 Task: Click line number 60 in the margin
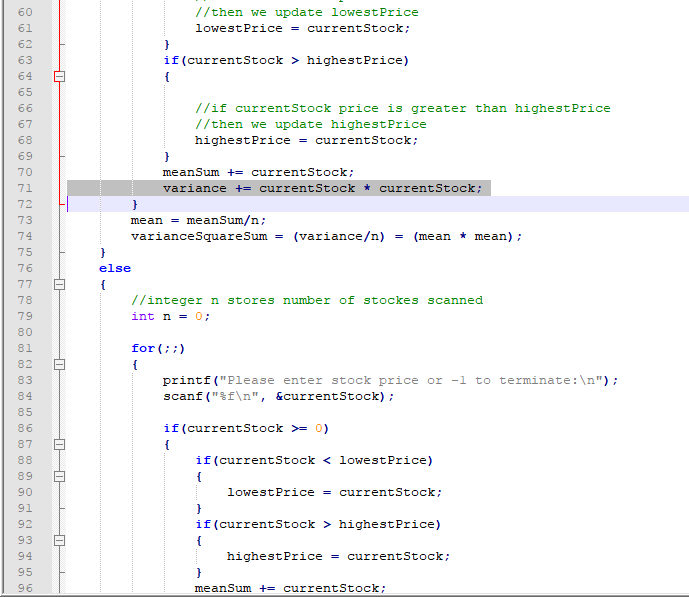(25, 12)
